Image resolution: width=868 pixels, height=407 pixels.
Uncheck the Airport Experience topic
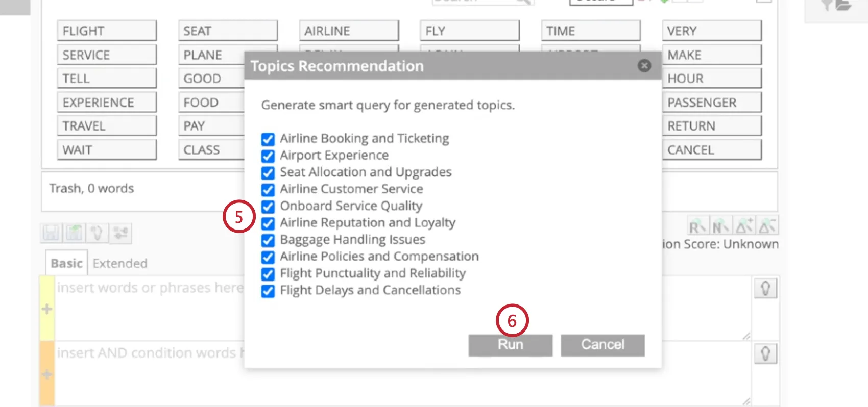click(268, 156)
